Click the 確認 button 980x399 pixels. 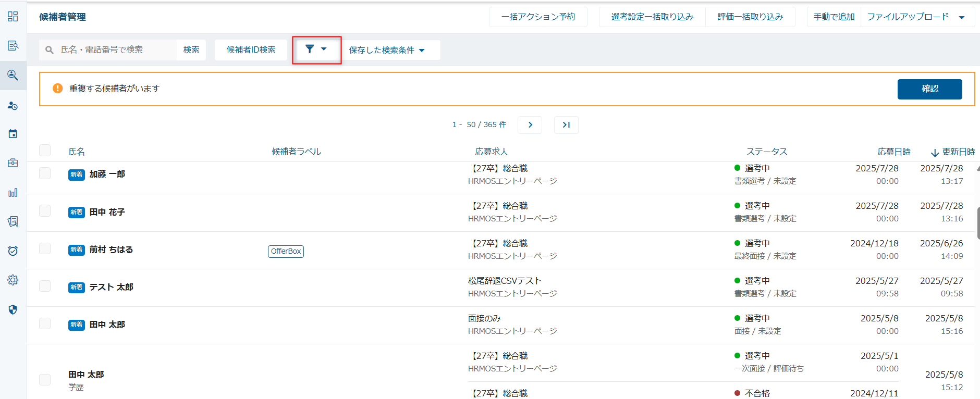[929, 89]
